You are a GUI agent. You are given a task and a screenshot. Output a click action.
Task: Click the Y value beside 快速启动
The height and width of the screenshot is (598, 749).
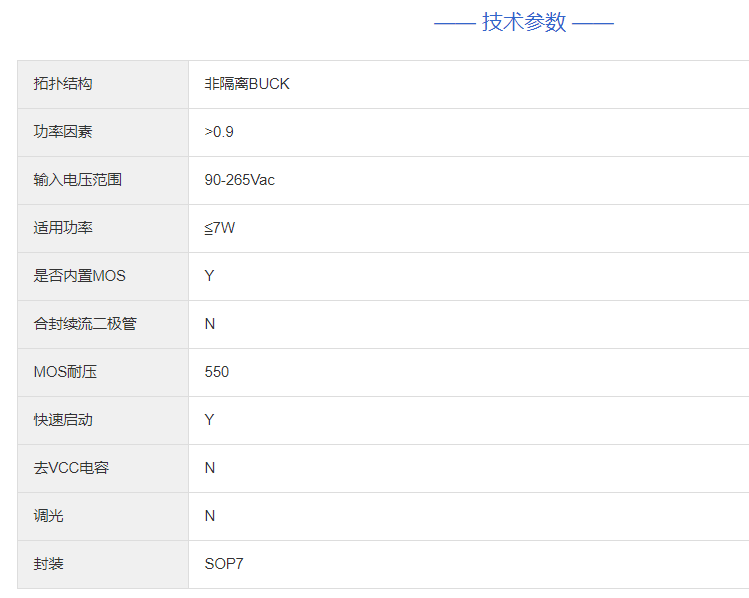210,420
